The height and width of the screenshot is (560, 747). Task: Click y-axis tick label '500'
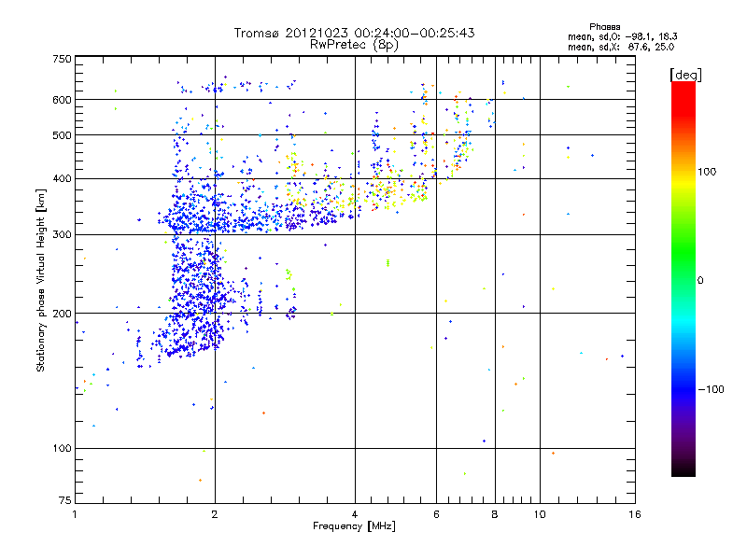62,135
